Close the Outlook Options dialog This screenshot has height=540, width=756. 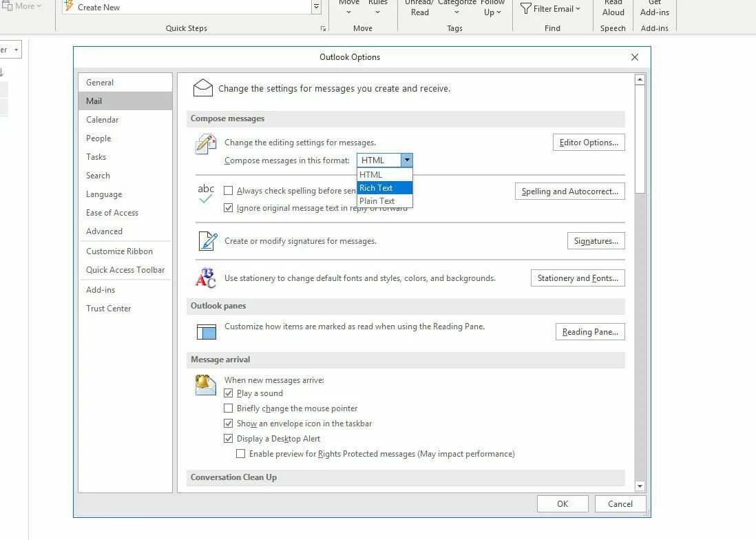[635, 57]
